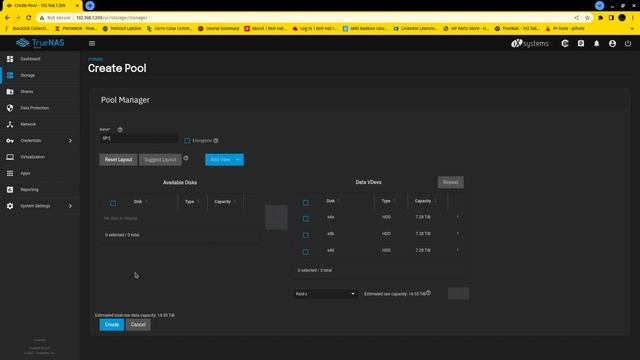Show help for estimated raw capacity

[428, 293]
